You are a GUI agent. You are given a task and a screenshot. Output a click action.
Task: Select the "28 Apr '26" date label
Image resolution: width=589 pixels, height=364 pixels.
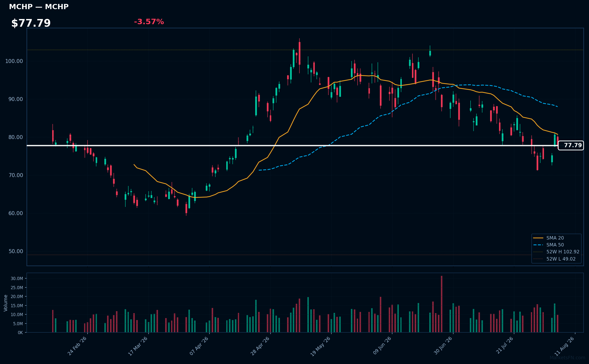(260, 346)
